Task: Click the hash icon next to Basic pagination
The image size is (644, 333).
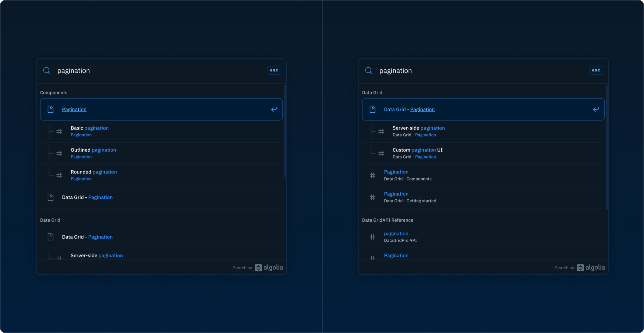Action: (x=59, y=131)
